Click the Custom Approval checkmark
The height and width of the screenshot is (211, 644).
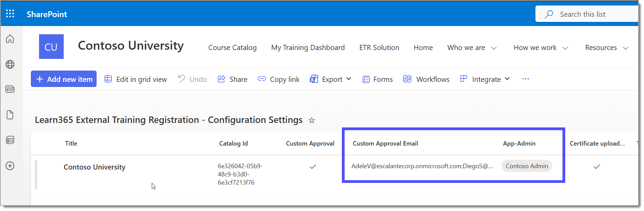point(313,166)
